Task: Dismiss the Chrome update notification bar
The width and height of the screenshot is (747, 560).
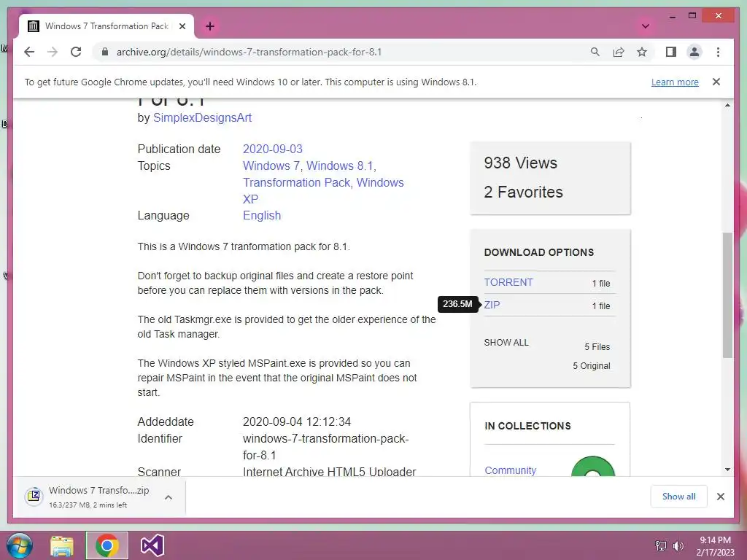Action: (x=716, y=82)
